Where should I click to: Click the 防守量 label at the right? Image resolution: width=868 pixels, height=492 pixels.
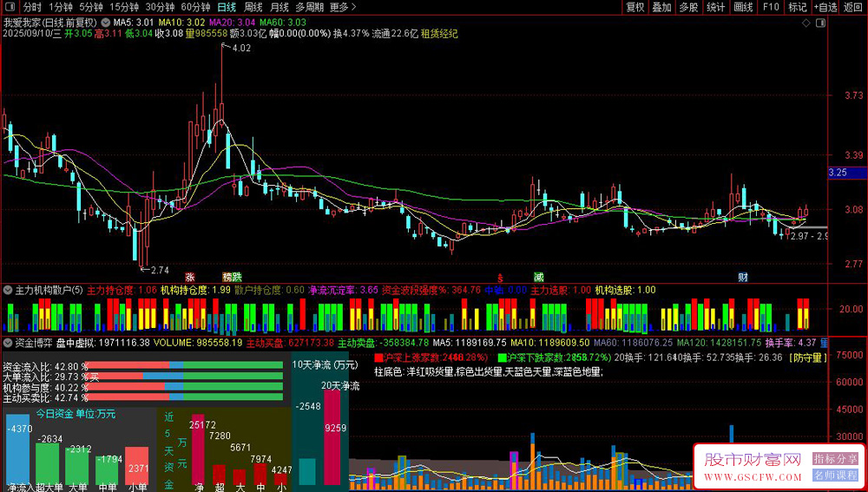807,357
